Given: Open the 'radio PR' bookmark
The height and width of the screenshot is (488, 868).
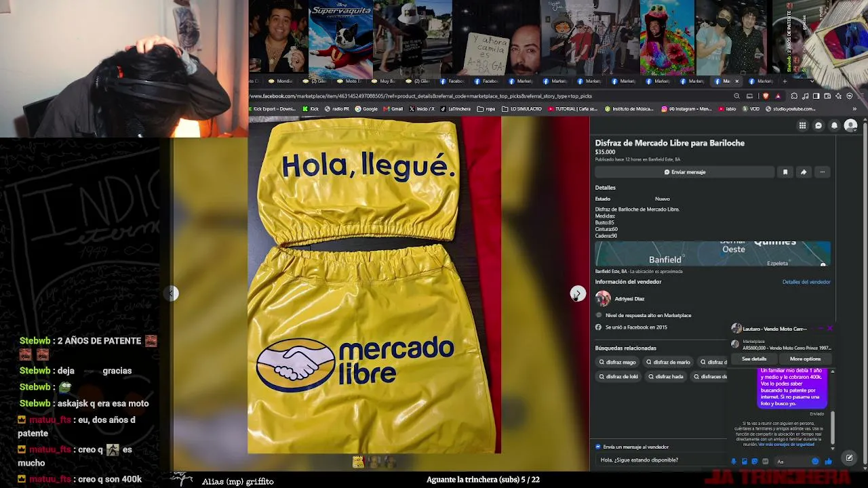Looking at the screenshot, I should 337,108.
